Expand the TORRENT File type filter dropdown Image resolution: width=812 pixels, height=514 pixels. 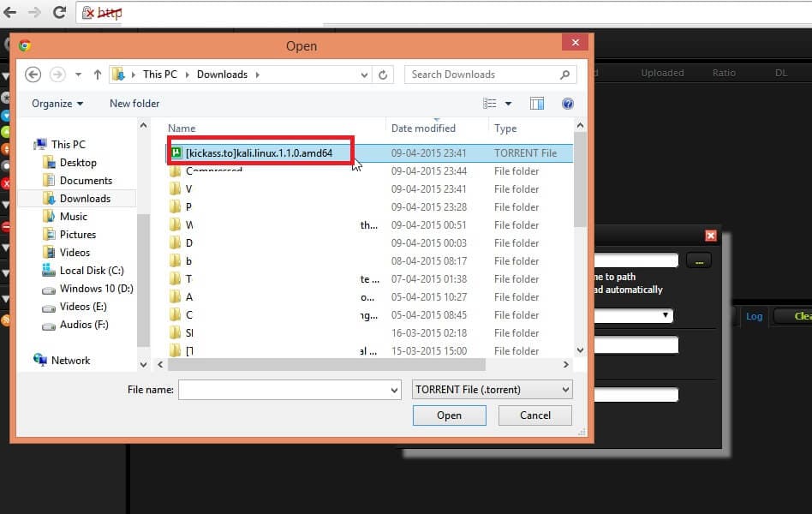[492, 390]
